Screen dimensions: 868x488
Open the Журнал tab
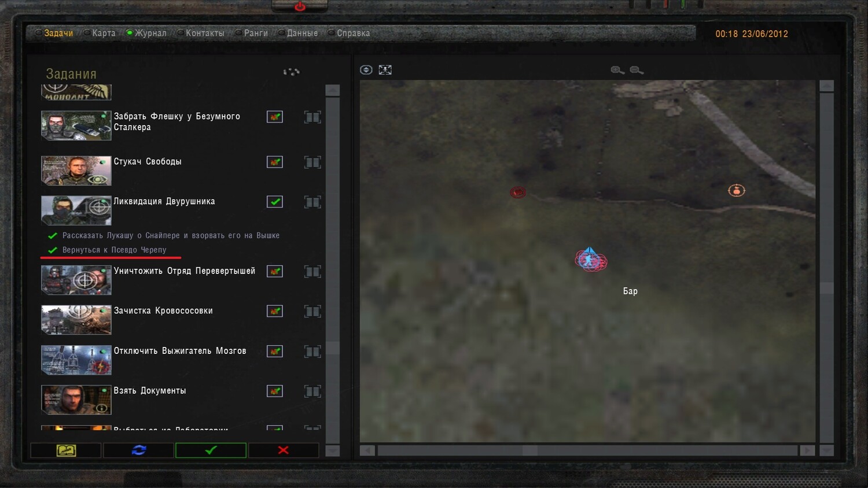(x=150, y=33)
